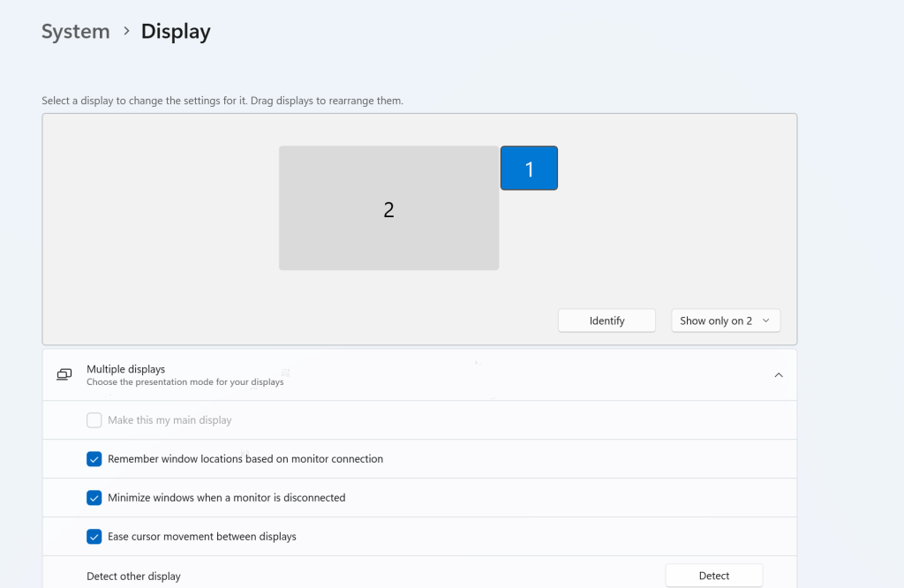This screenshot has width=904, height=588.
Task: Uncheck 'Minimize windows when a monitor is disconnected'
Action: 94,497
